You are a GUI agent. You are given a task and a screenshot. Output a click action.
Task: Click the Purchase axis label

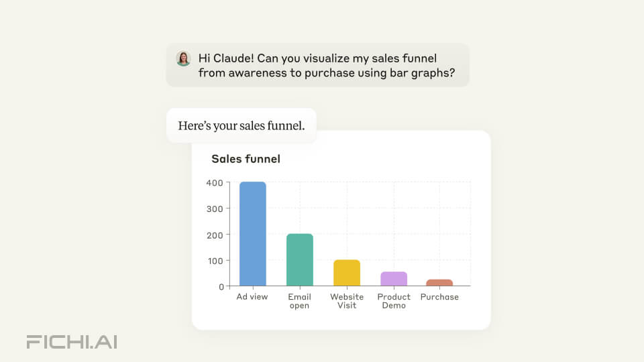439,297
